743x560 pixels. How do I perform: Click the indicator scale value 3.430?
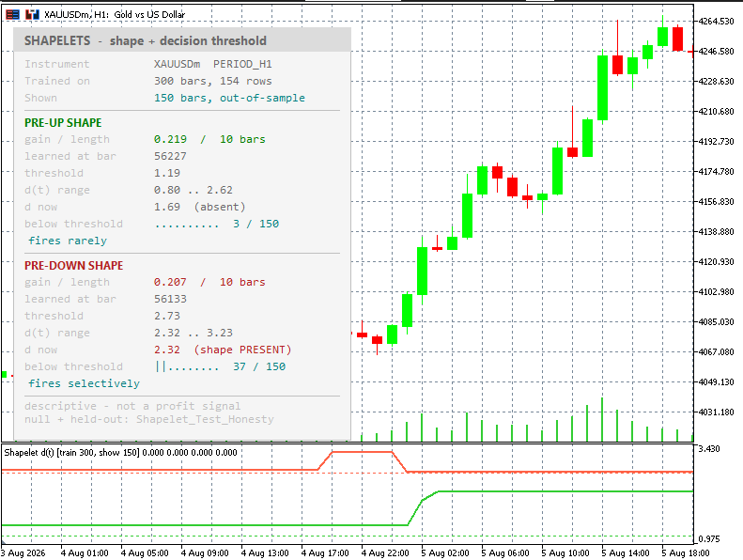709,449
